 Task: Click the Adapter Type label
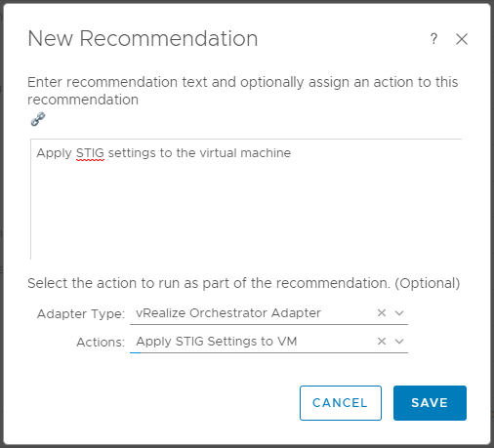81,314
